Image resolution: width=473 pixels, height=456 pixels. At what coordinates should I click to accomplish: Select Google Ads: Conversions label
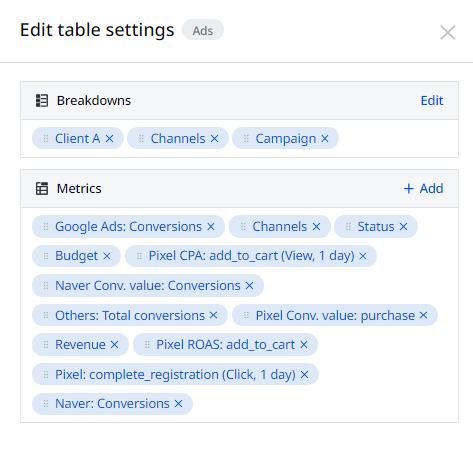[128, 227]
